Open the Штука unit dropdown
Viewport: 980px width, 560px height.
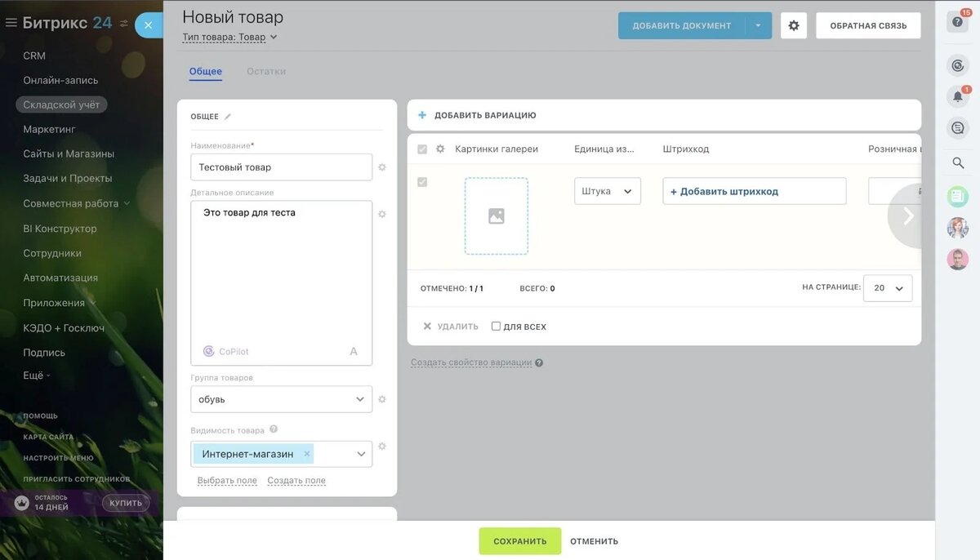pyautogui.click(x=608, y=191)
